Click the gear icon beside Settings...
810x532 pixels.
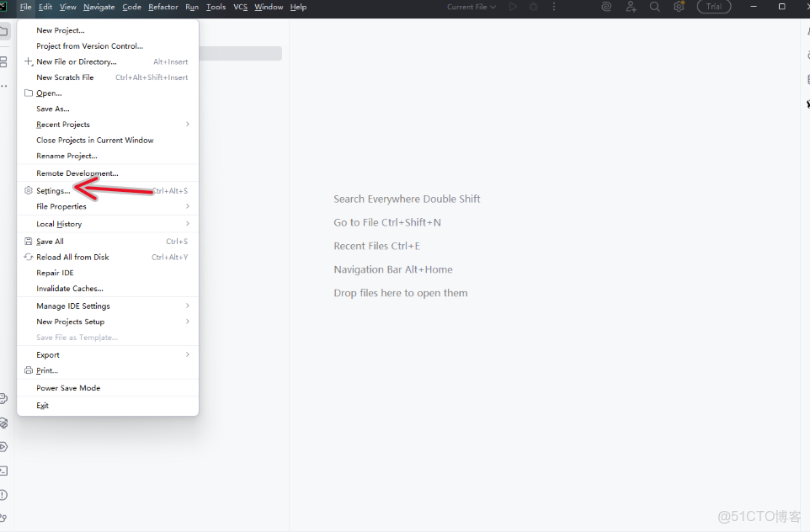29,190
